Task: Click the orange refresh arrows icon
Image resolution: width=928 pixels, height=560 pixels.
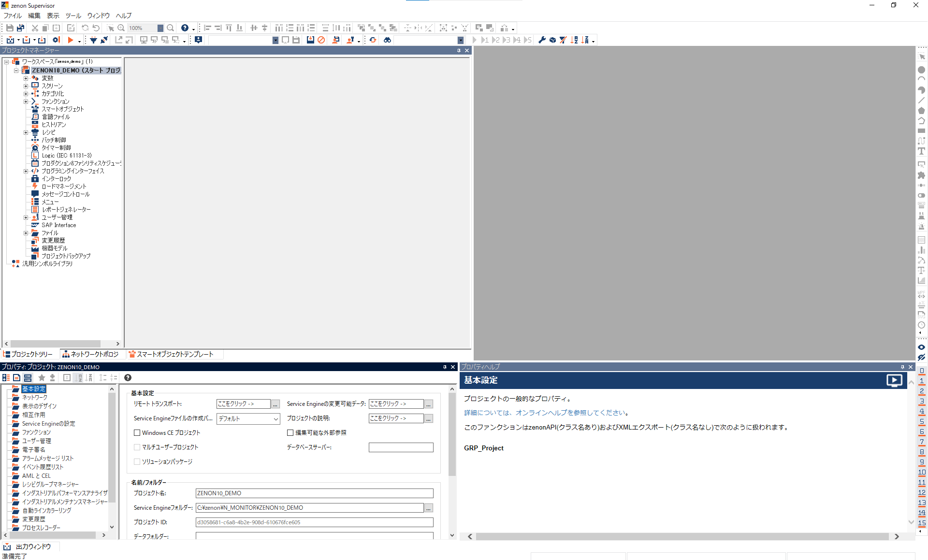Action: click(373, 40)
